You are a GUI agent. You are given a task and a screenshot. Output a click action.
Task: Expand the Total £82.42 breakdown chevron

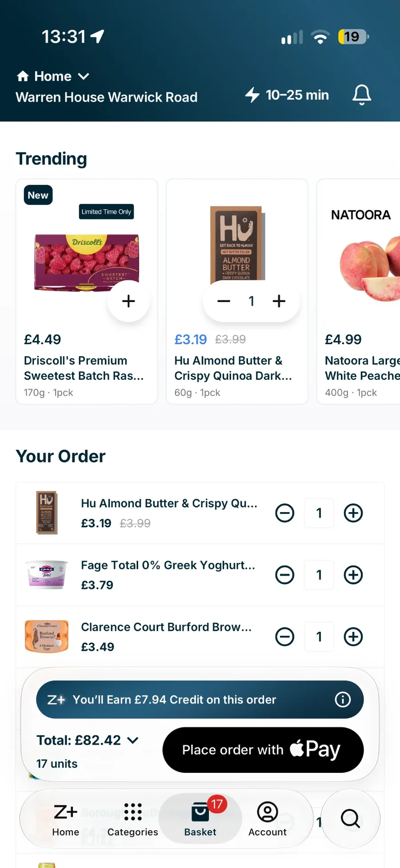coord(133,740)
